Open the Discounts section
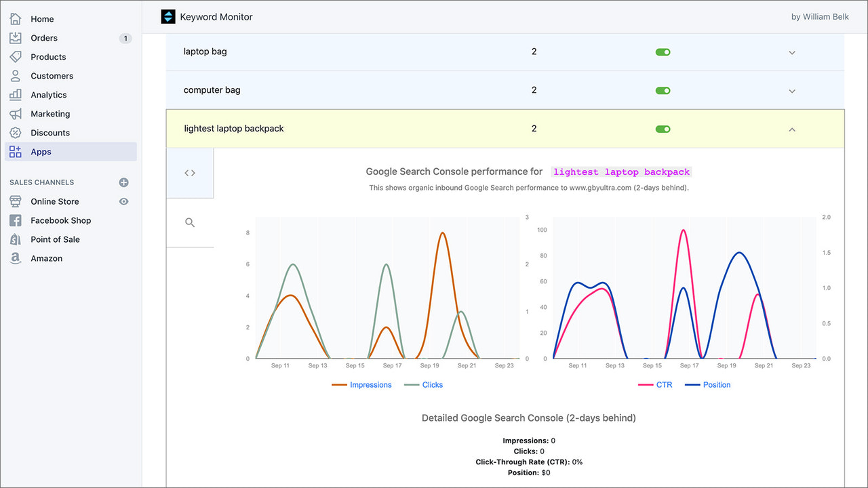This screenshot has height=488, width=868. point(50,132)
